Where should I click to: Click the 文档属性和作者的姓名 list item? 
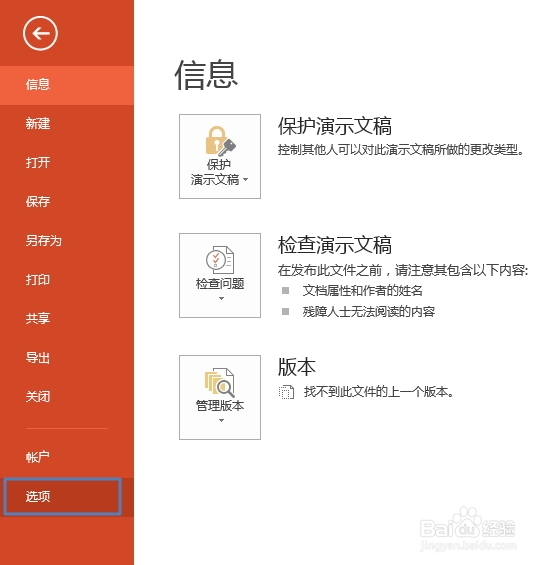tap(362, 291)
